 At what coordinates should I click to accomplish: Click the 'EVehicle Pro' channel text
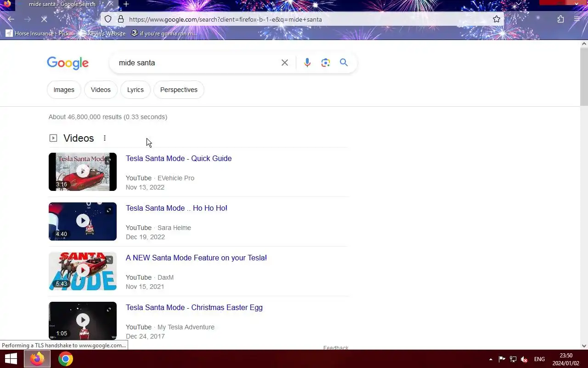click(176, 178)
